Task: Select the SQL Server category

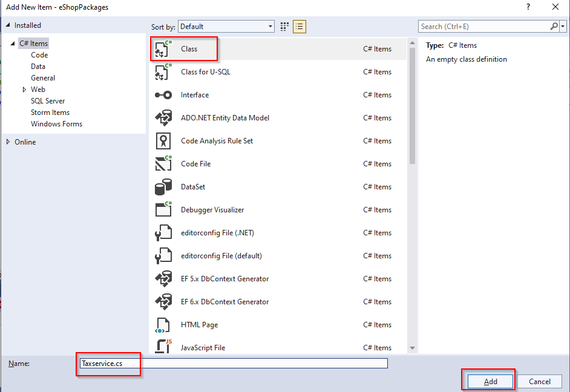Action: [x=48, y=101]
